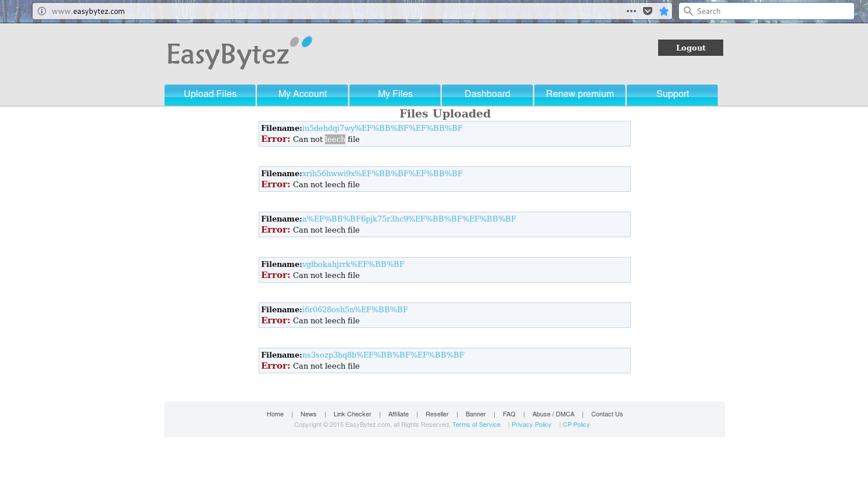
Task: Click the easybytez.com address bar URL
Action: click(x=88, y=11)
